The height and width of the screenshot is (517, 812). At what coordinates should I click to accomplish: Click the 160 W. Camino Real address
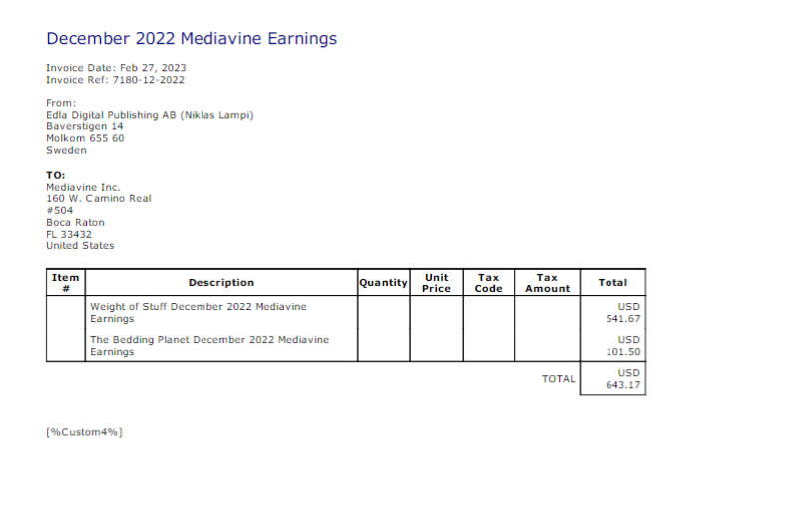pos(99,198)
